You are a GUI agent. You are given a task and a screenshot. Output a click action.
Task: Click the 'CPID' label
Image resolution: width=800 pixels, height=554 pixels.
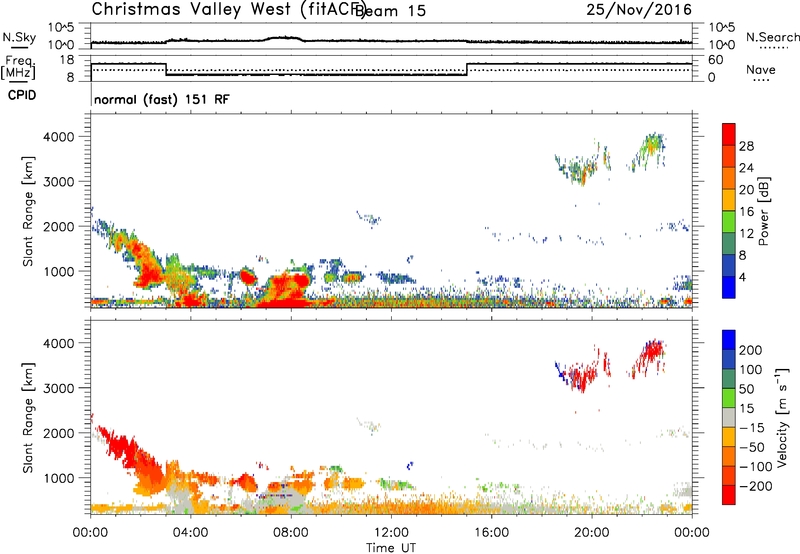(22, 95)
